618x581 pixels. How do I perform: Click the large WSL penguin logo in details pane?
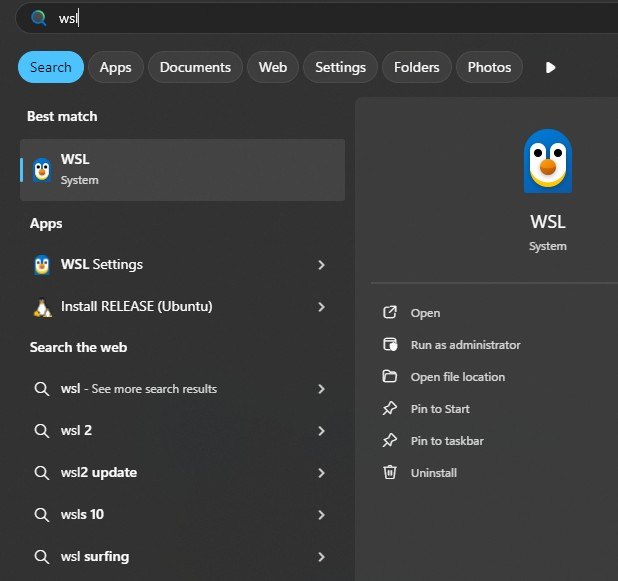tap(547, 161)
